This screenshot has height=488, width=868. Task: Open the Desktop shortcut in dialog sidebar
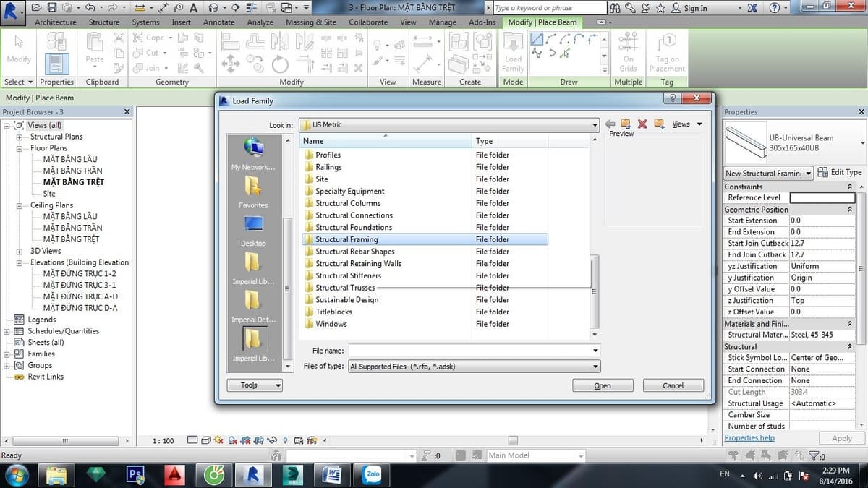(253, 231)
